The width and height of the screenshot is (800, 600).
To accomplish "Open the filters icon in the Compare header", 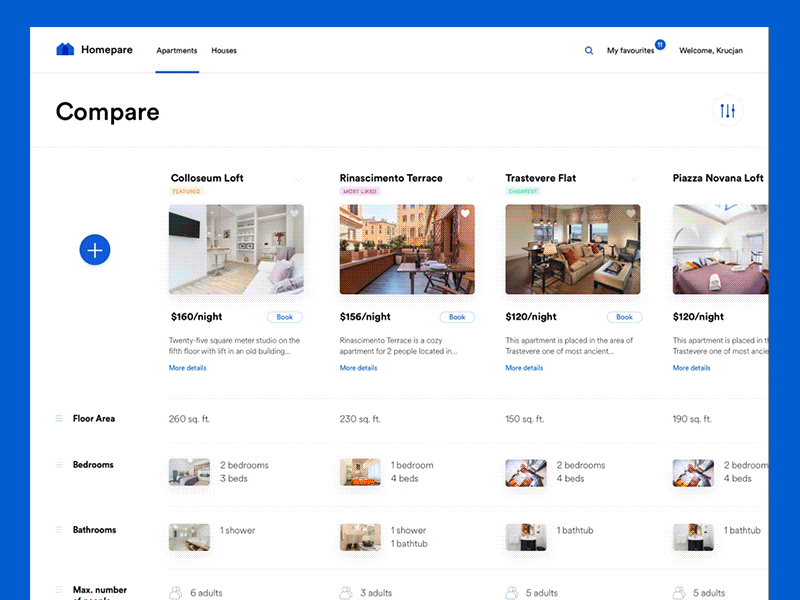I will coord(727,111).
